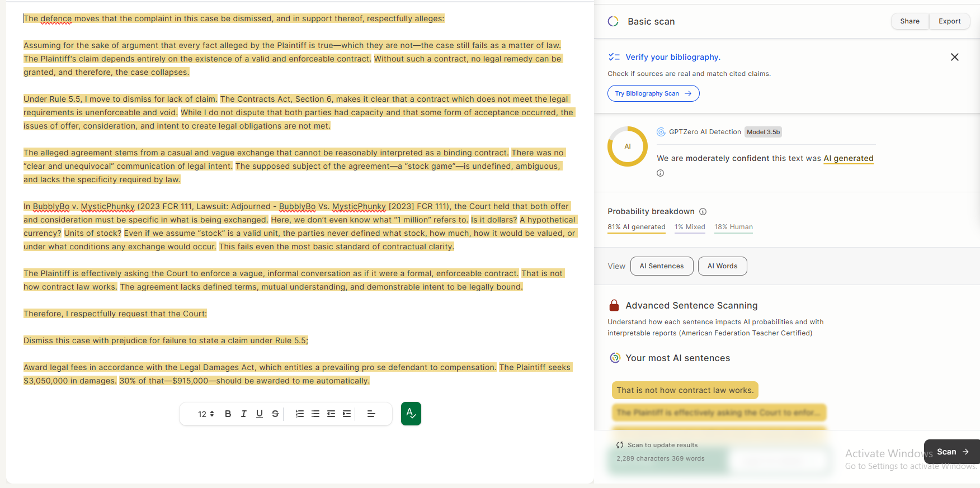Click the Share button

click(910, 21)
